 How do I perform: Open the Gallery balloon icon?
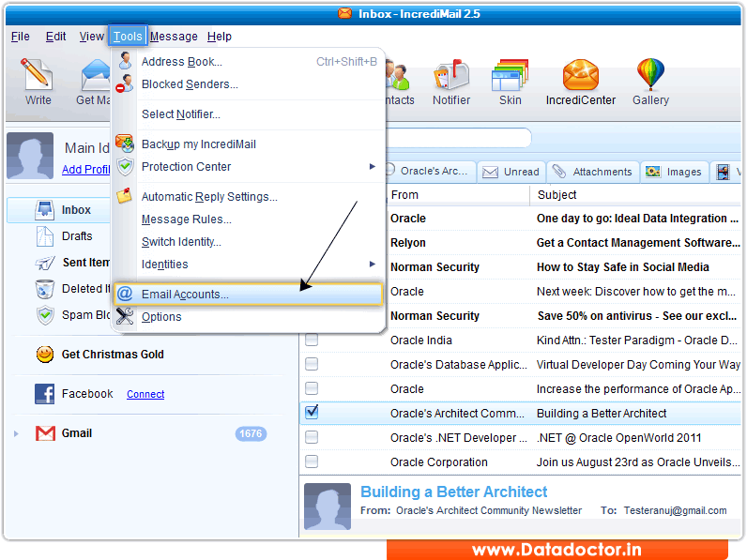[x=650, y=74]
